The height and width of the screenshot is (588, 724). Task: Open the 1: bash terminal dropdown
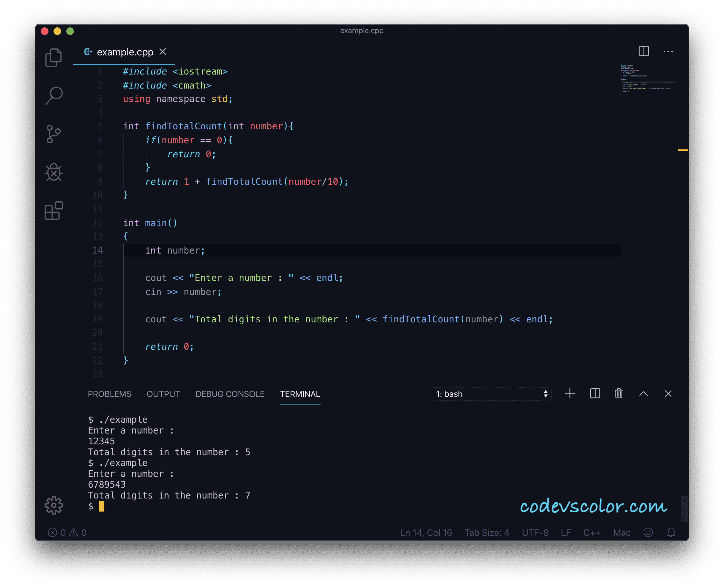click(490, 394)
